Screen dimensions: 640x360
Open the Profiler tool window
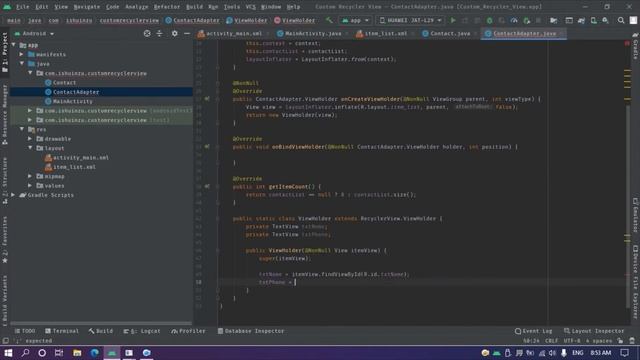coord(188,331)
